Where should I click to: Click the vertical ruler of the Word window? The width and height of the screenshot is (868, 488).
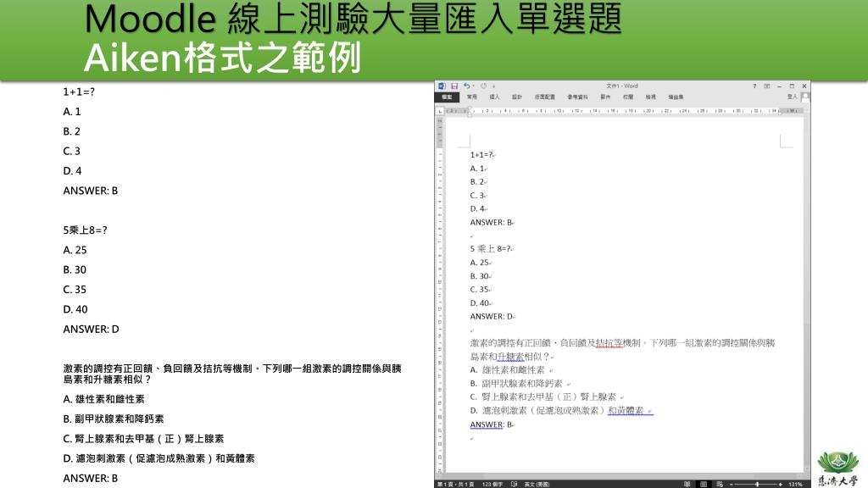point(440,293)
